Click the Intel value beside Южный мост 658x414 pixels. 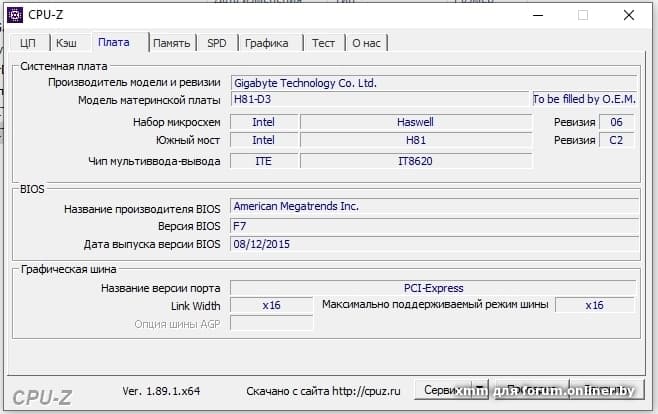(x=264, y=140)
